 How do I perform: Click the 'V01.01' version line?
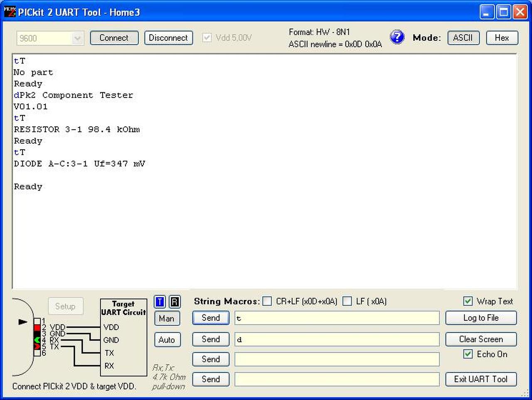pyautogui.click(x=31, y=106)
